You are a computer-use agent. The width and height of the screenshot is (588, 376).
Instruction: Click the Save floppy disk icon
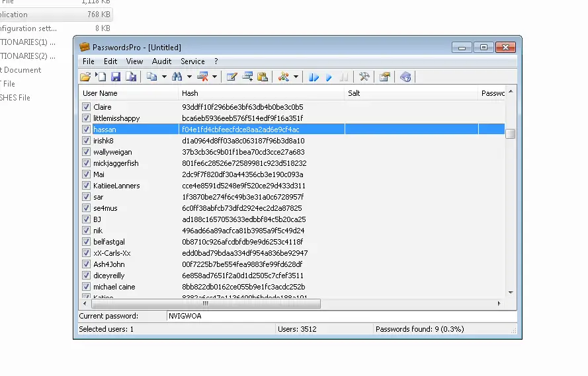tap(116, 77)
